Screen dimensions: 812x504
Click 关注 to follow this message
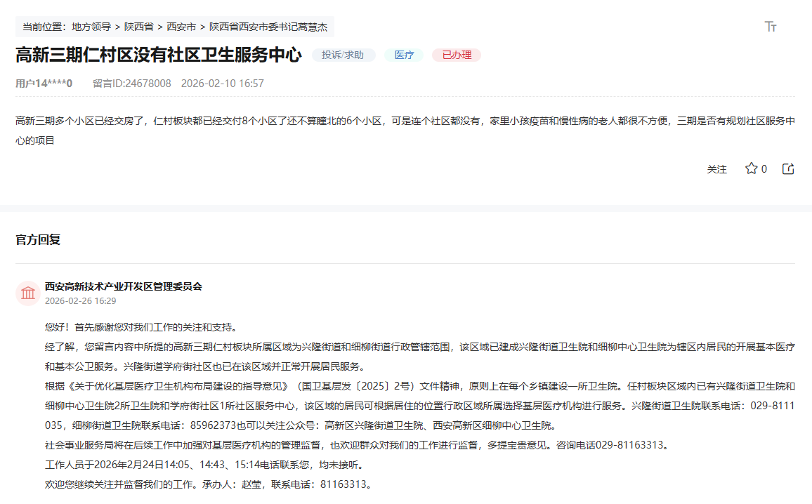point(717,169)
